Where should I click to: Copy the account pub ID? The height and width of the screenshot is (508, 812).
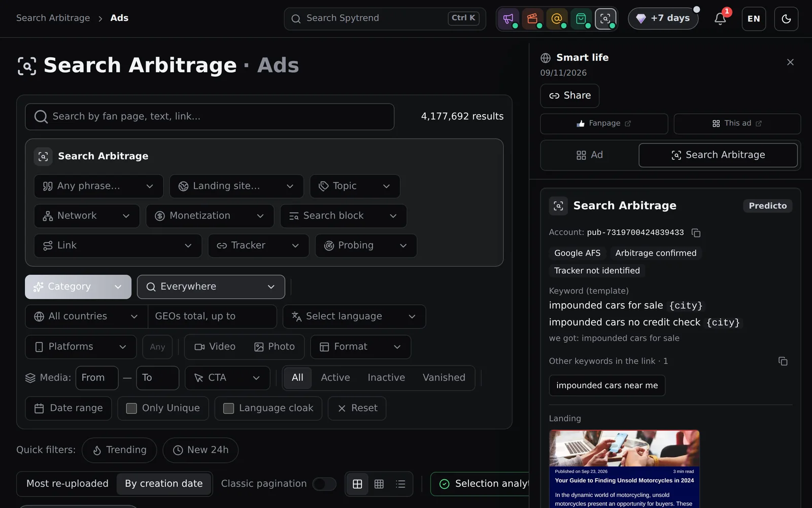(x=696, y=233)
